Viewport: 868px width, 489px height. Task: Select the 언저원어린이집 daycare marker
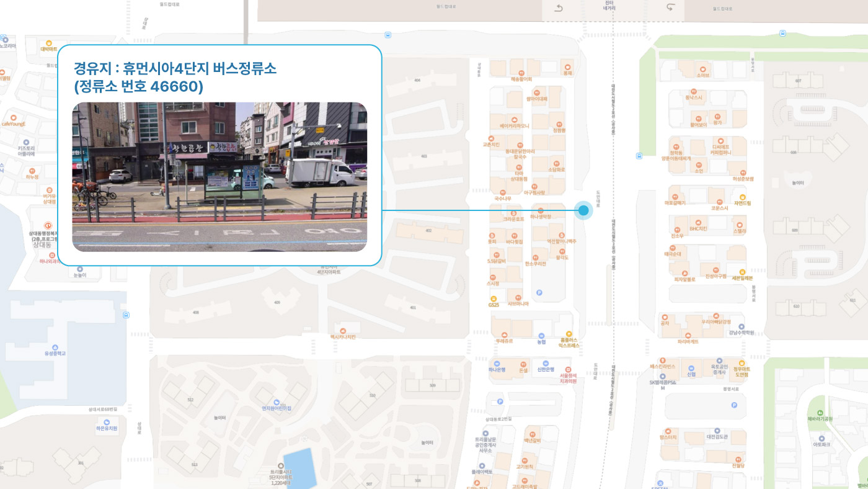point(277,402)
